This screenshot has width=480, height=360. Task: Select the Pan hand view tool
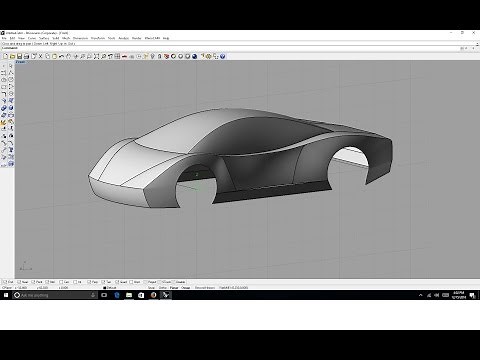69,56
